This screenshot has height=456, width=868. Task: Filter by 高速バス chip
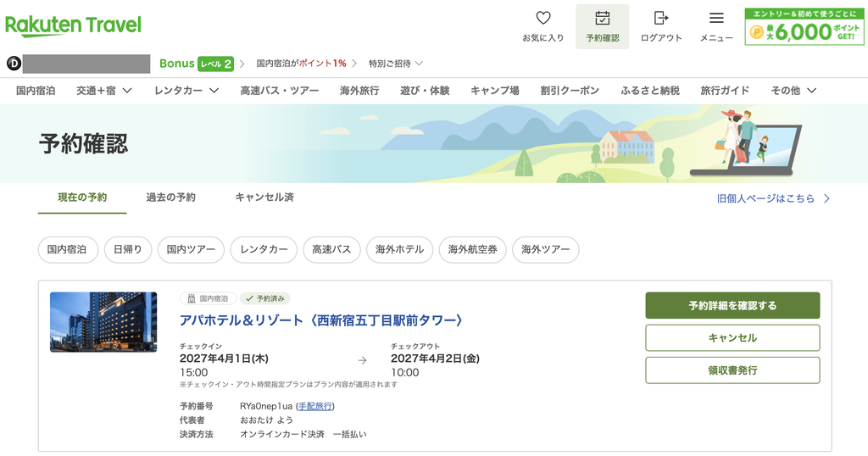point(331,249)
